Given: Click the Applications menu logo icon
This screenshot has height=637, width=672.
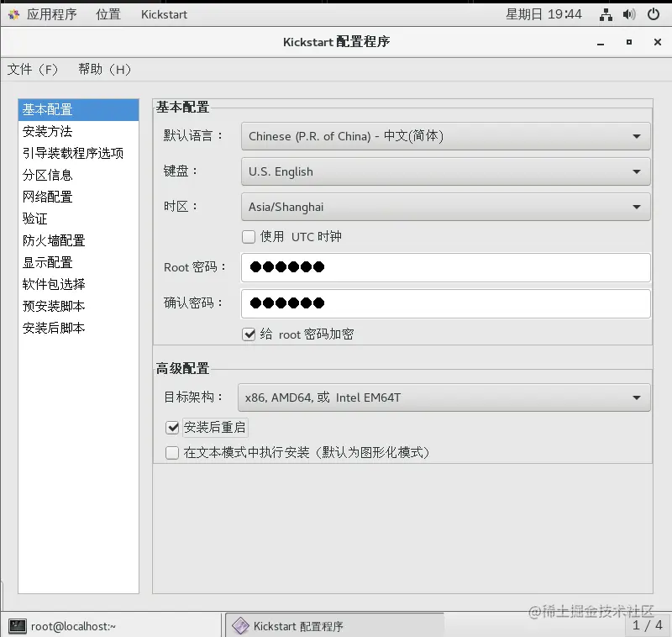Looking at the screenshot, I should (x=13, y=14).
